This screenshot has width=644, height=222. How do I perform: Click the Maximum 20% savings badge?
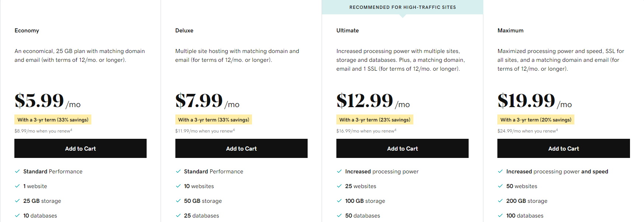tap(536, 120)
